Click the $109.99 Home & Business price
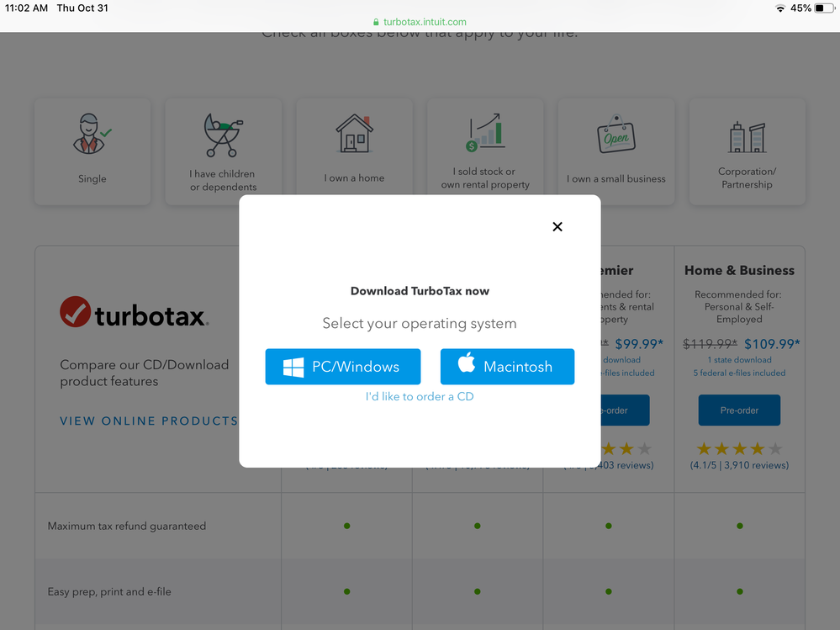This screenshot has height=630, width=840. tap(771, 343)
